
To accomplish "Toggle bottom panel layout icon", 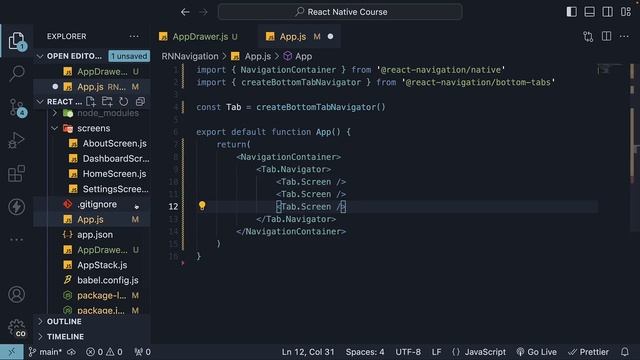I will 589,12.
